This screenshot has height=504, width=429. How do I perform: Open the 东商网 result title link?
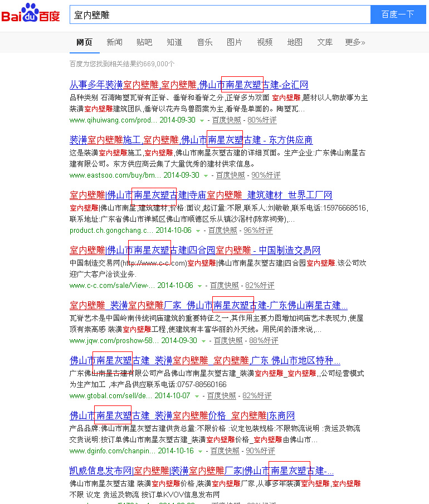(x=182, y=415)
